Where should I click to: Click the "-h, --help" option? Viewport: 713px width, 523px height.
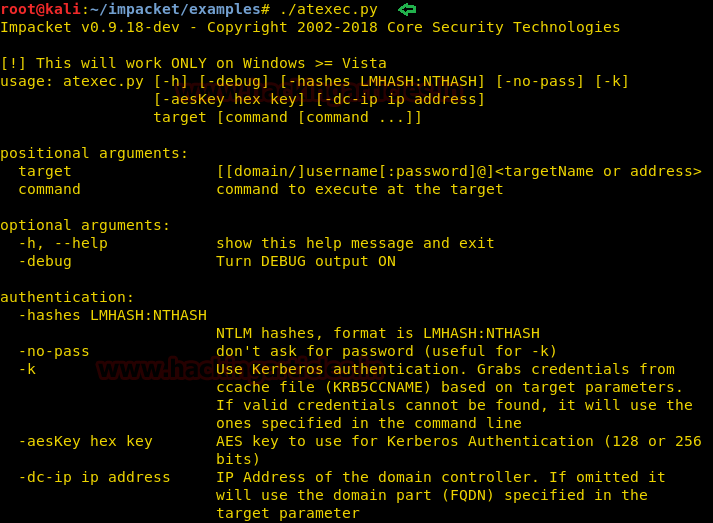point(63,243)
